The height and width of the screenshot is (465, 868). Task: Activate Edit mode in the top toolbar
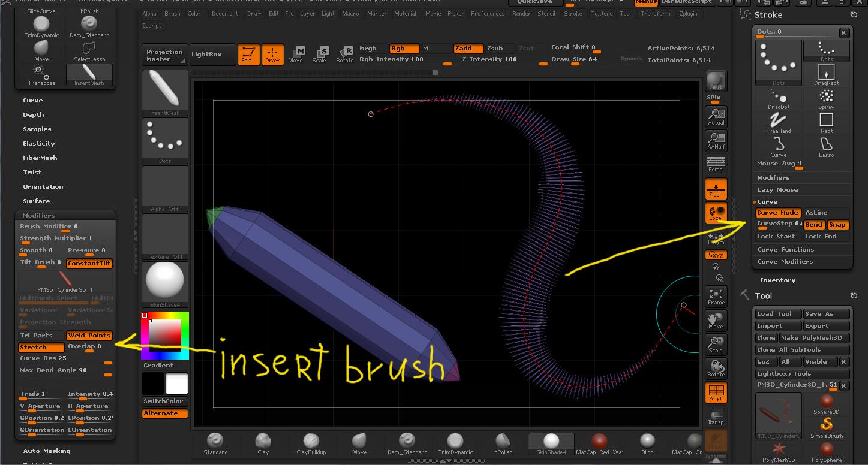click(x=248, y=54)
